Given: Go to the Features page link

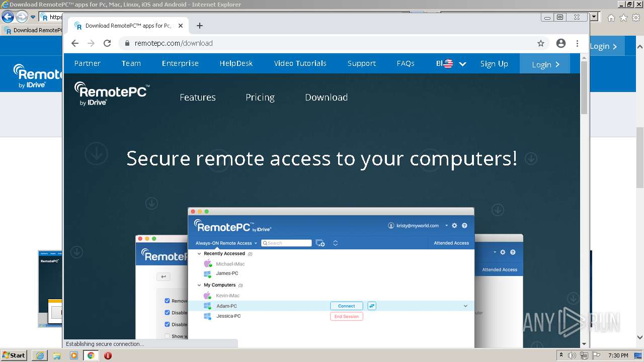Looking at the screenshot, I should coord(198,98).
